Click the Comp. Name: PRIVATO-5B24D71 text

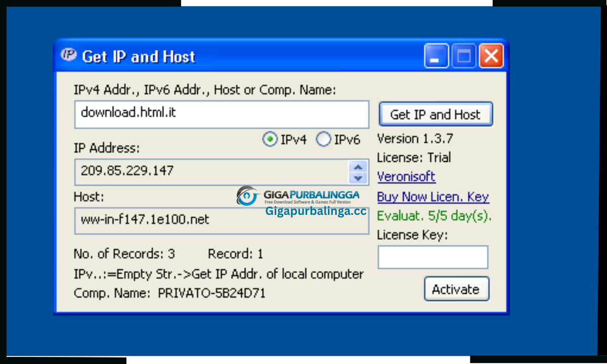coord(169,293)
